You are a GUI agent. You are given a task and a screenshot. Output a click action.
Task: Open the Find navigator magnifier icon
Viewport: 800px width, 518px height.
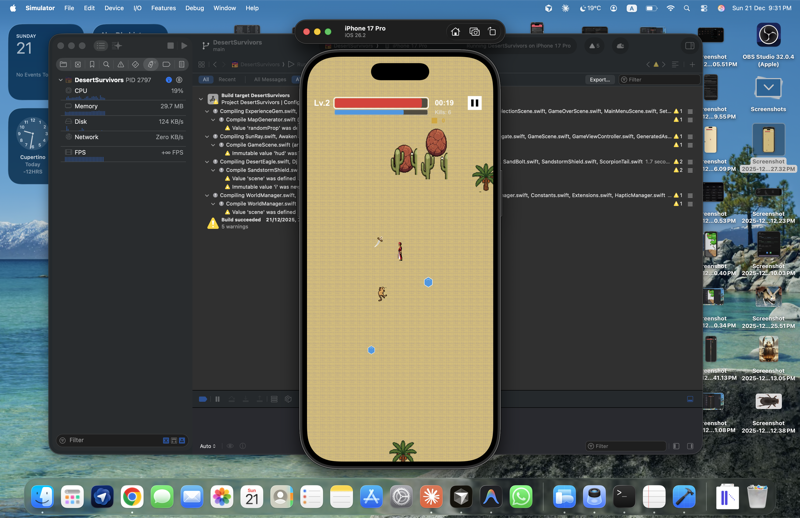coord(106,65)
